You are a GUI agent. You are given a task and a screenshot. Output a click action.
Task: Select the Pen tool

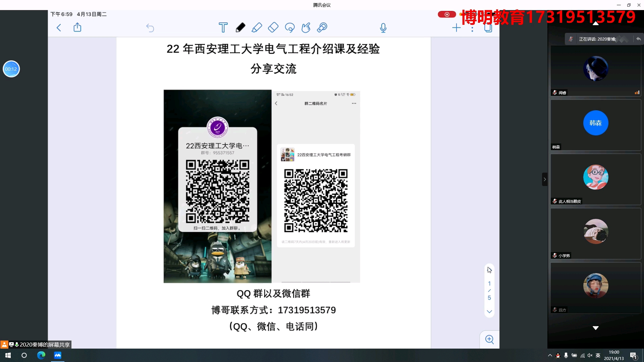click(x=240, y=27)
